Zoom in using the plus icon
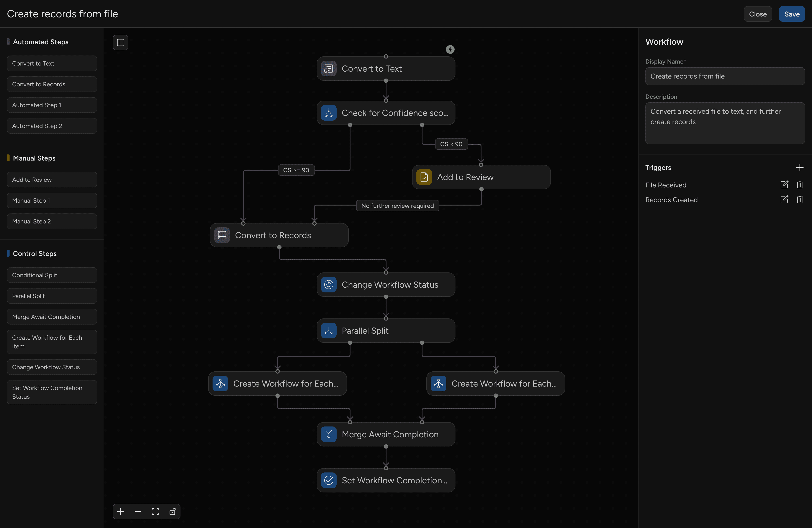The image size is (812, 528). coord(120,511)
